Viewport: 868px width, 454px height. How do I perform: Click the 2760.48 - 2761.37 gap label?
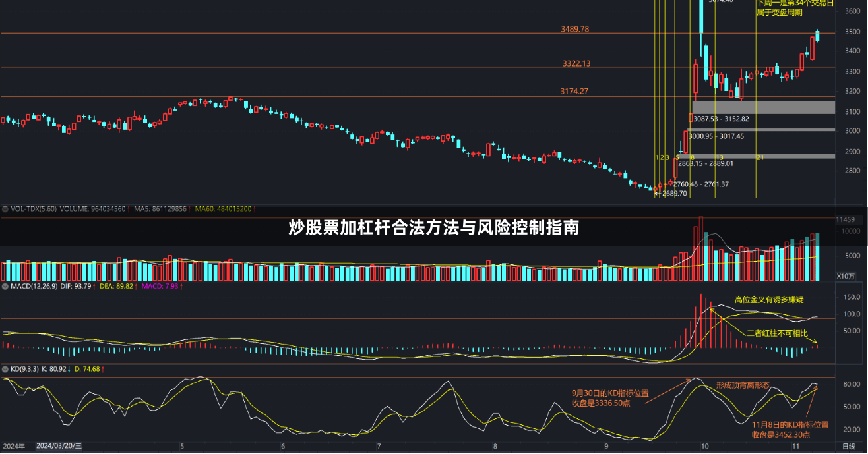click(700, 184)
